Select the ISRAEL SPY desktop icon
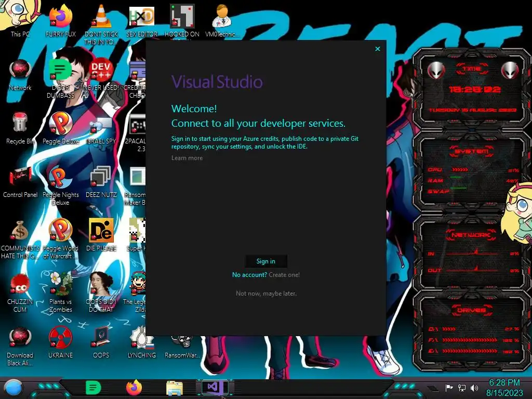The image size is (532, 399). click(x=101, y=128)
